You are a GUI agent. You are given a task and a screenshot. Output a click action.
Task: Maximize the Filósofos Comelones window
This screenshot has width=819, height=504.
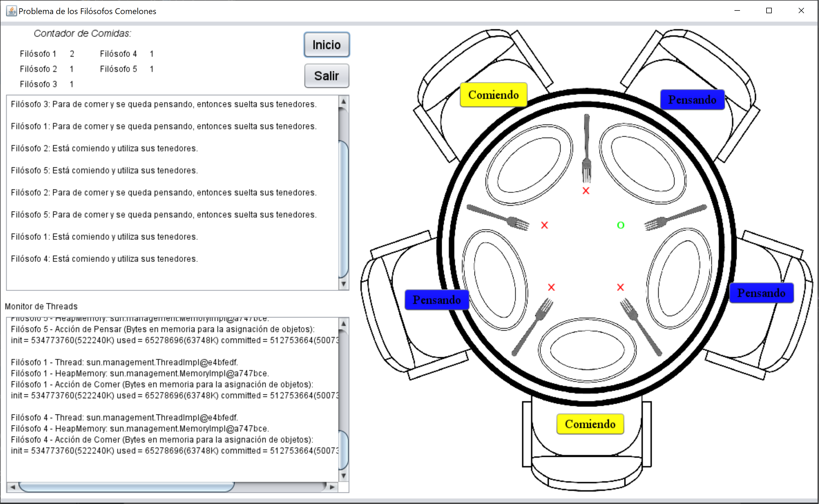769,11
